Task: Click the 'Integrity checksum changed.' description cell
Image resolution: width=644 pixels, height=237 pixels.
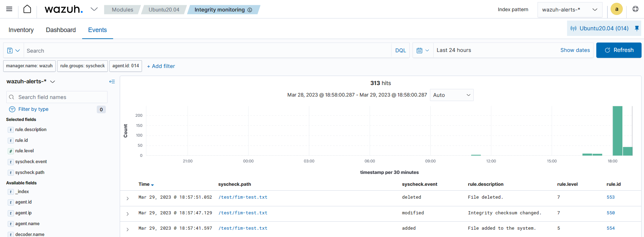Action: [504, 213]
